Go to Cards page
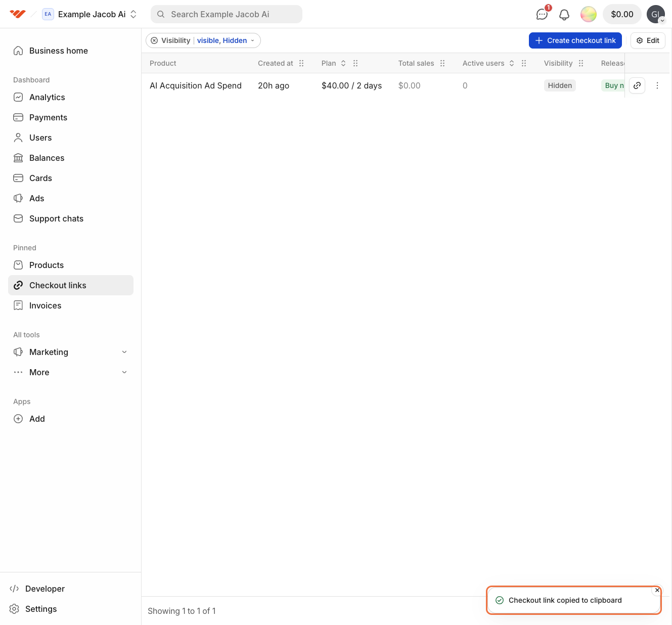 [x=71, y=178]
